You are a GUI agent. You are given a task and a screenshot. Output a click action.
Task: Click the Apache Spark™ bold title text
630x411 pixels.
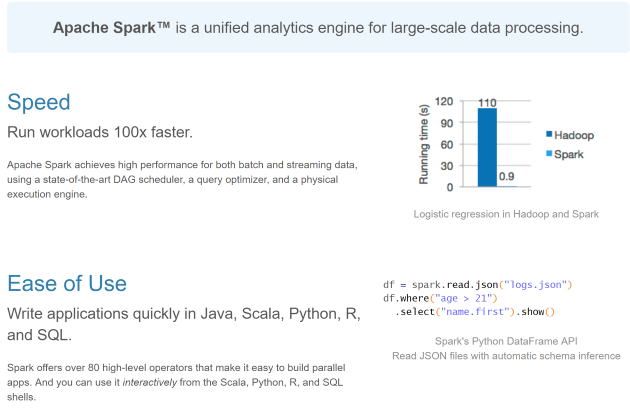pyautogui.click(x=111, y=28)
